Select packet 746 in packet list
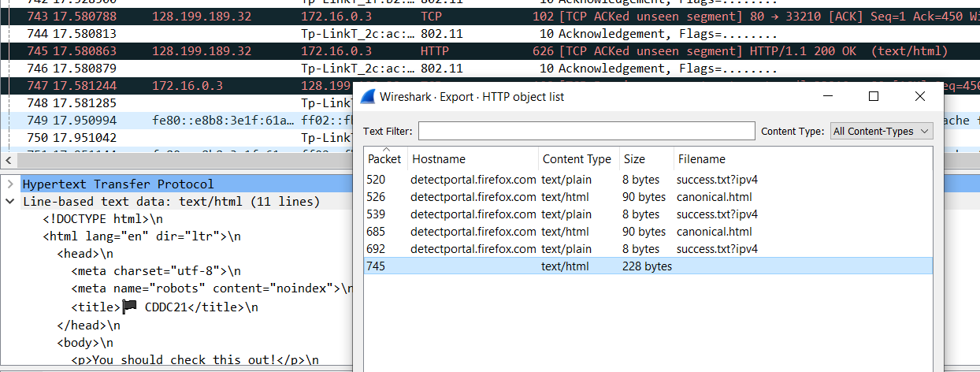 click(x=490, y=68)
